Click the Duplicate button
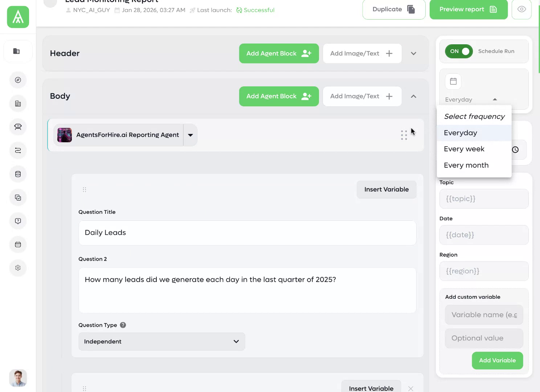 [x=394, y=9]
